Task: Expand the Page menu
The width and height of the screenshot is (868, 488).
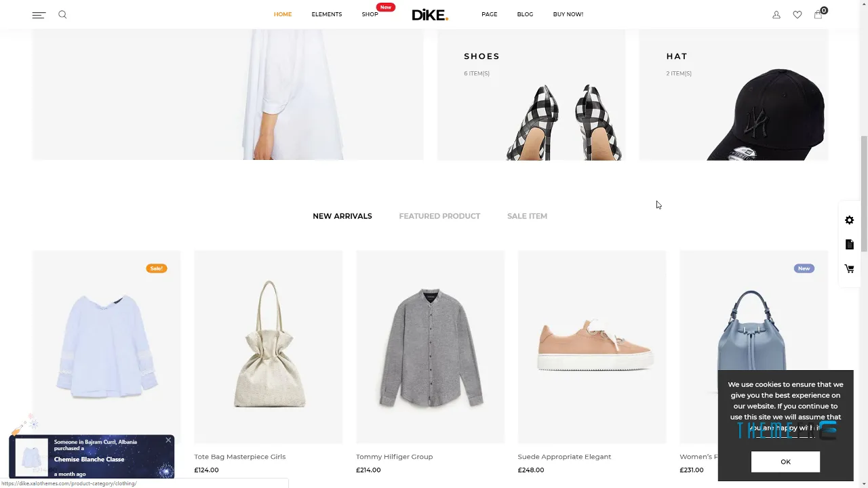Action: (490, 14)
